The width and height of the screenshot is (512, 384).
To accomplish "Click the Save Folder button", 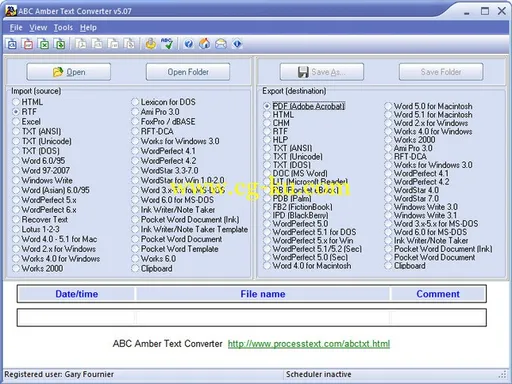I will click(441, 72).
